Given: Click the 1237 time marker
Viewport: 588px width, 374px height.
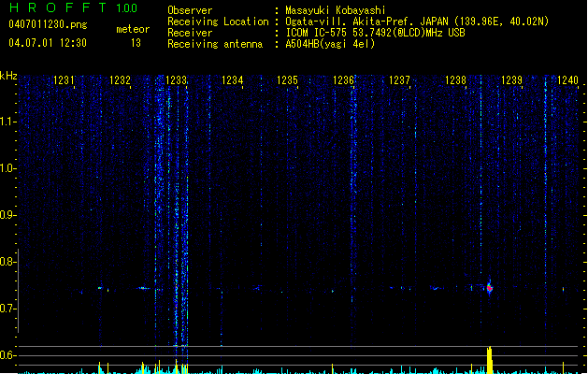Looking at the screenshot, I should [399, 80].
